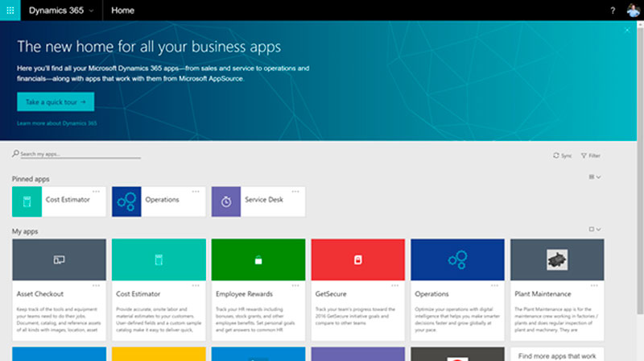644x361 pixels.
Task: Open GetSecure red tile image
Action: pyautogui.click(x=357, y=259)
